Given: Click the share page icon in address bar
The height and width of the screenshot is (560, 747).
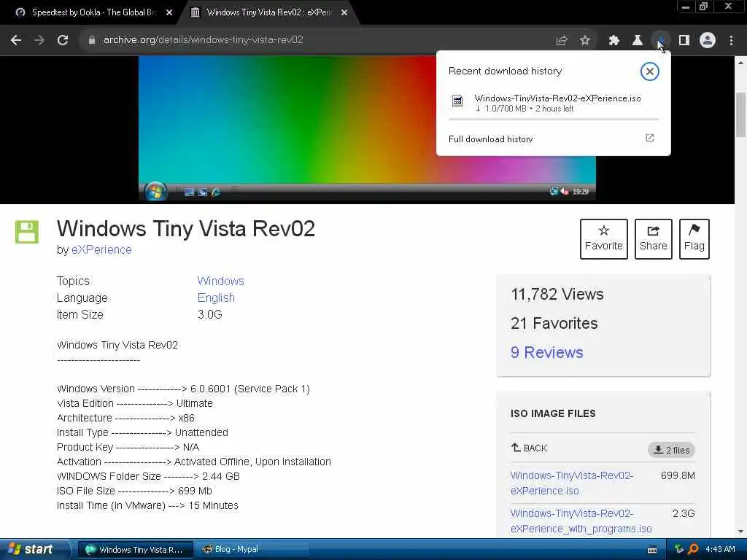Looking at the screenshot, I should click(562, 41).
